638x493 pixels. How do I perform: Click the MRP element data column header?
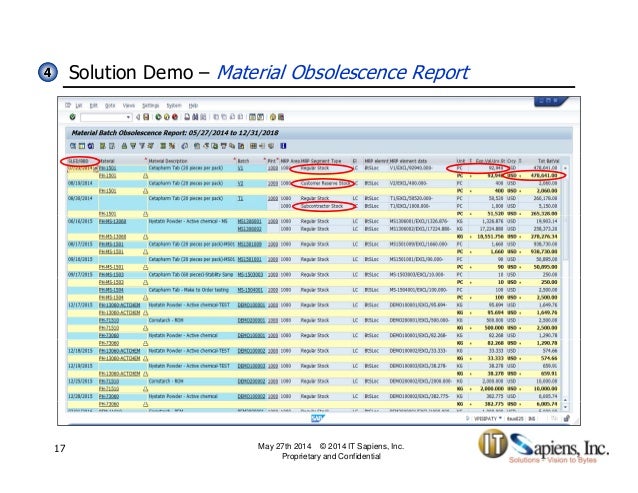coord(408,161)
